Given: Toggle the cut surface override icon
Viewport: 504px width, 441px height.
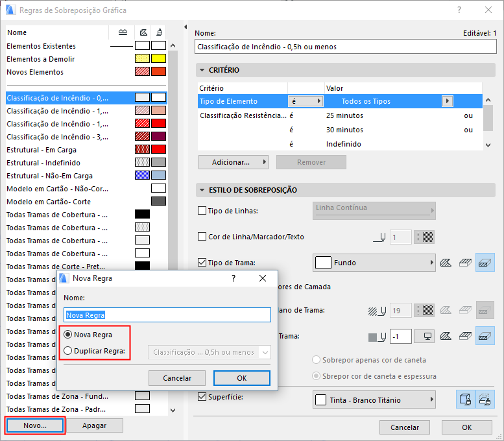Looking at the screenshot, I should pyautogui.click(x=485, y=399).
